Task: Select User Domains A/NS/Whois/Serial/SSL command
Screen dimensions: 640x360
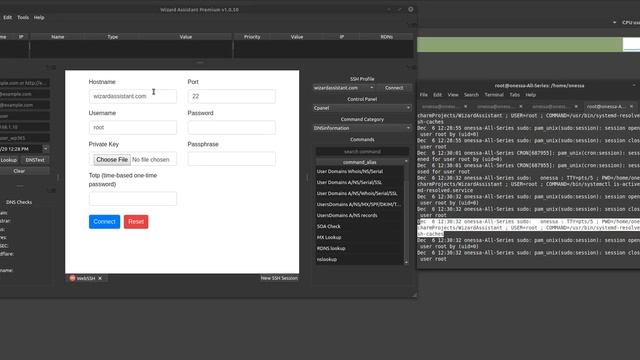Action: click(360, 193)
